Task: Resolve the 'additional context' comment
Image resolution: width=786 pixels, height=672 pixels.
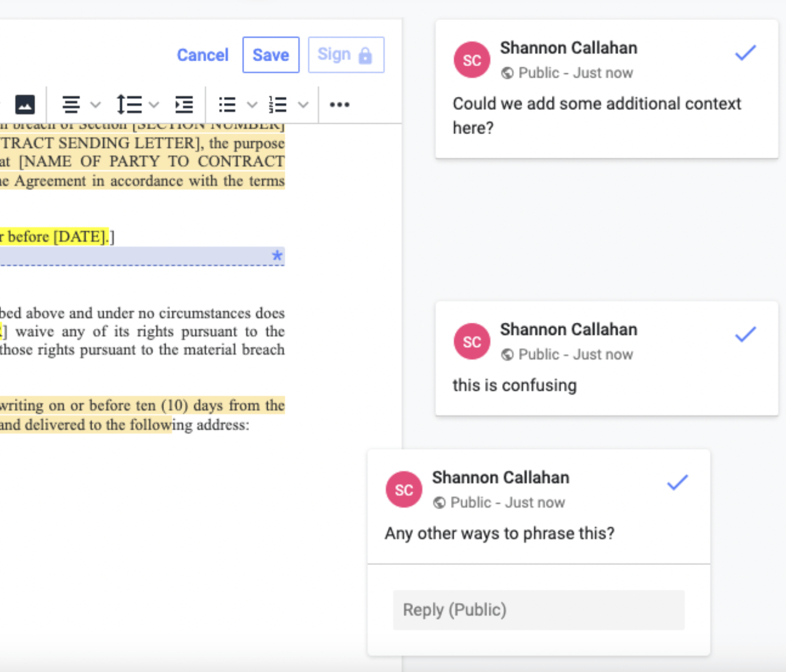Action: pyautogui.click(x=745, y=53)
